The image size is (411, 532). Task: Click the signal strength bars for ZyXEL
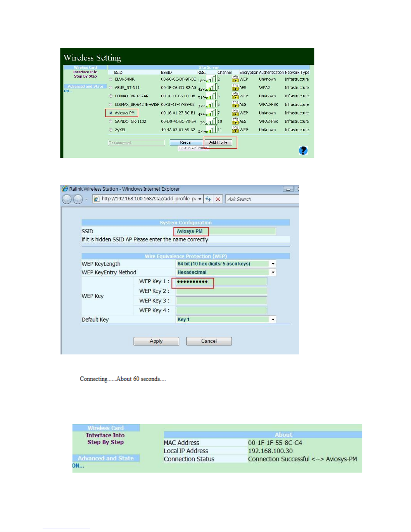(212, 130)
